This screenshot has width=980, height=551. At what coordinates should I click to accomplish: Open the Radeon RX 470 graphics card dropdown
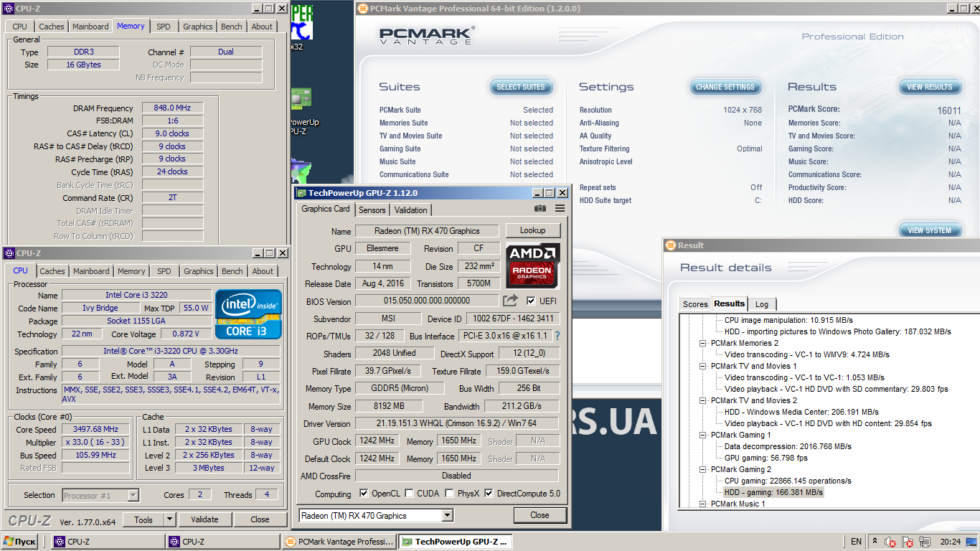tap(447, 516)
